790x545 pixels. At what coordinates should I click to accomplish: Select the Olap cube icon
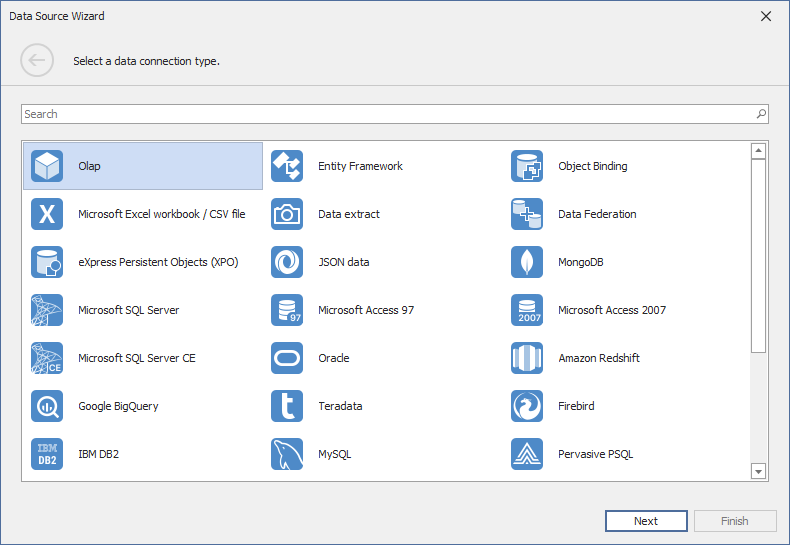47,166
